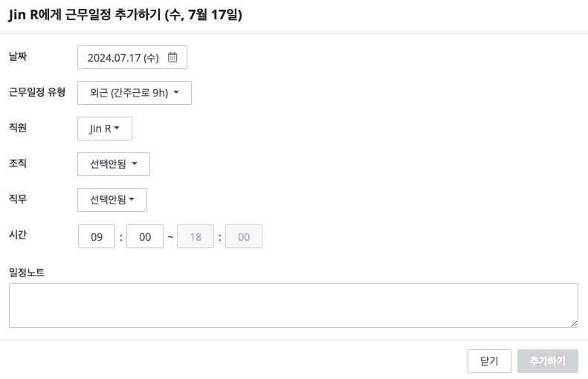
Task: Open the 조직 dropdown showing 선택안됨
Action: point(114,164)
